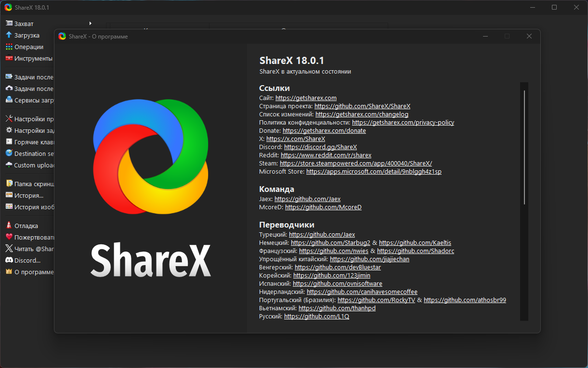Image resolution: width=588 pixels, height=368 pixels.
Task: Open the Страница проекта GitHub link
Action: (362, 106)
